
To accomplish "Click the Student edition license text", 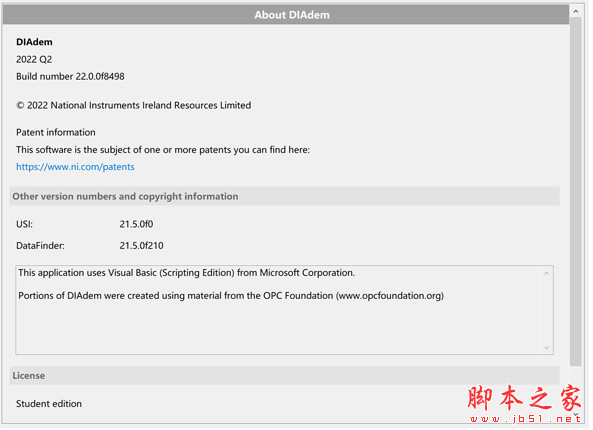I will click(x=49, y=405).
